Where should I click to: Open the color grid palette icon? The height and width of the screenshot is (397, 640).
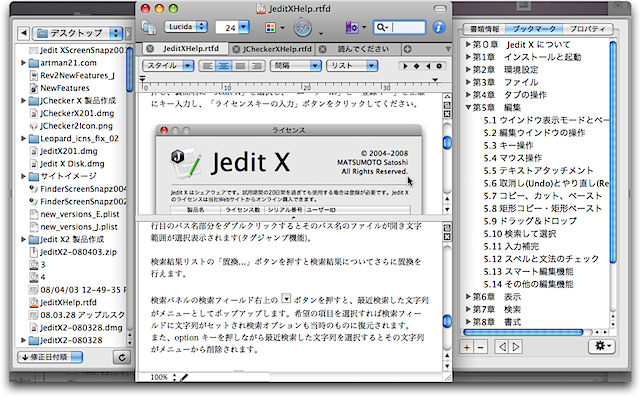click(270, 28)
